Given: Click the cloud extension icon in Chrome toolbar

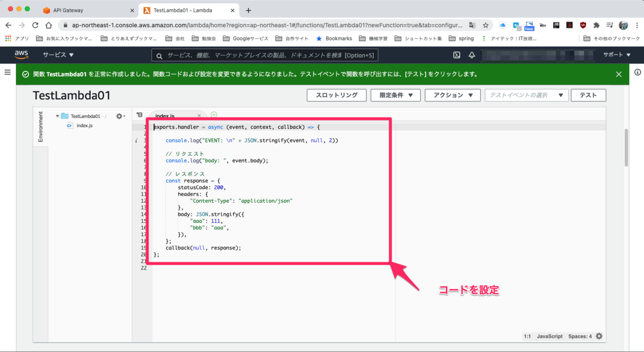Looking at the screenshot, I should (x=502, y=25).
